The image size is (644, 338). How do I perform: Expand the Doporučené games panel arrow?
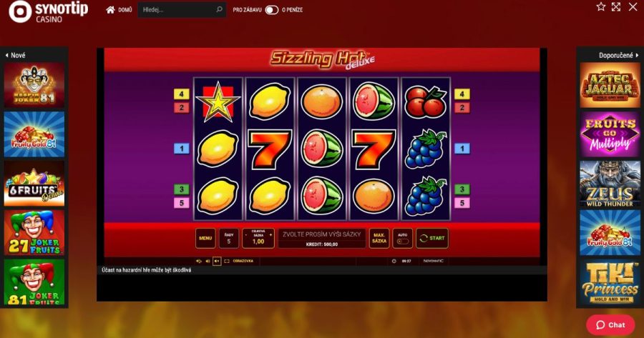click(638, 55)
